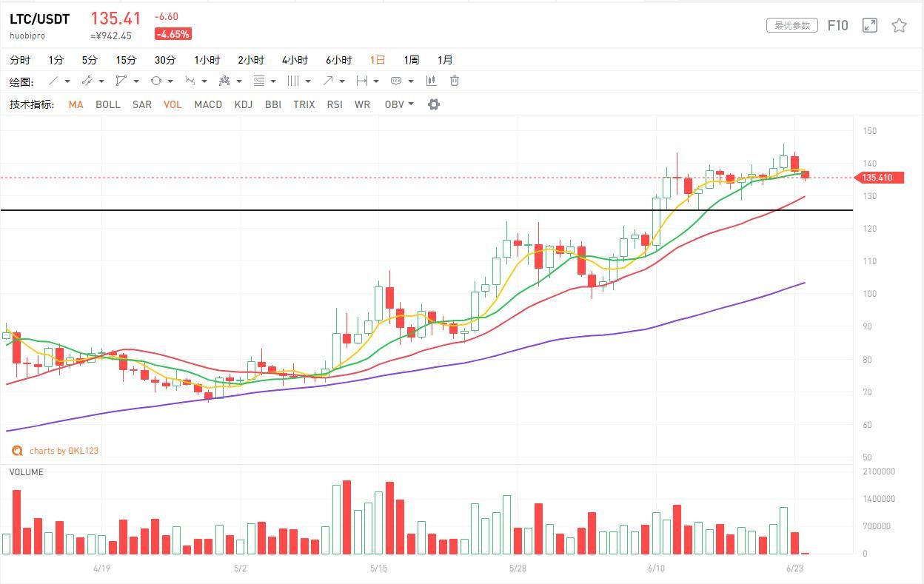Open the OBV indicator dropdown
The height and width of the screenshot is (584, 924).
pyautogui.click(x=399, y=104)
